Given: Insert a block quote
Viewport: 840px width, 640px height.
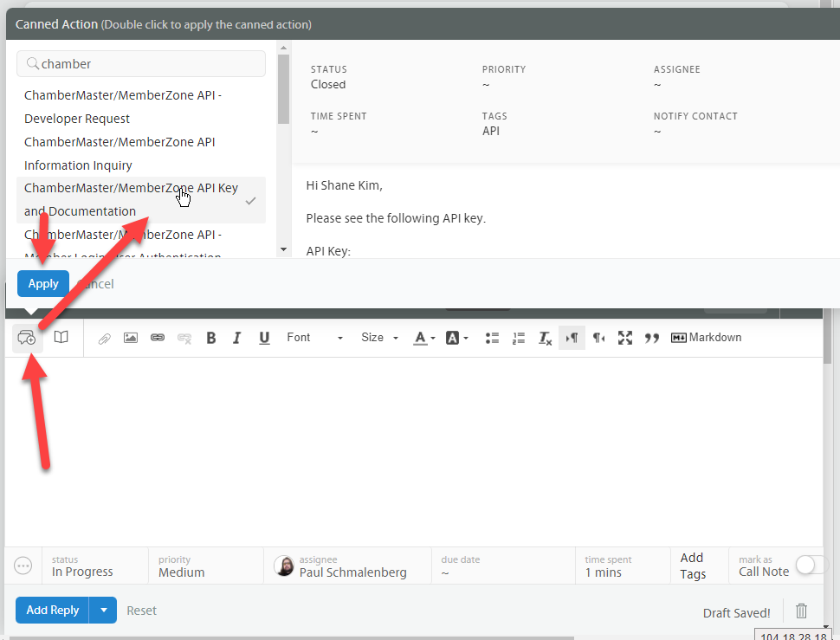Looking at the screenshot, I should click(x=652, y=338).
